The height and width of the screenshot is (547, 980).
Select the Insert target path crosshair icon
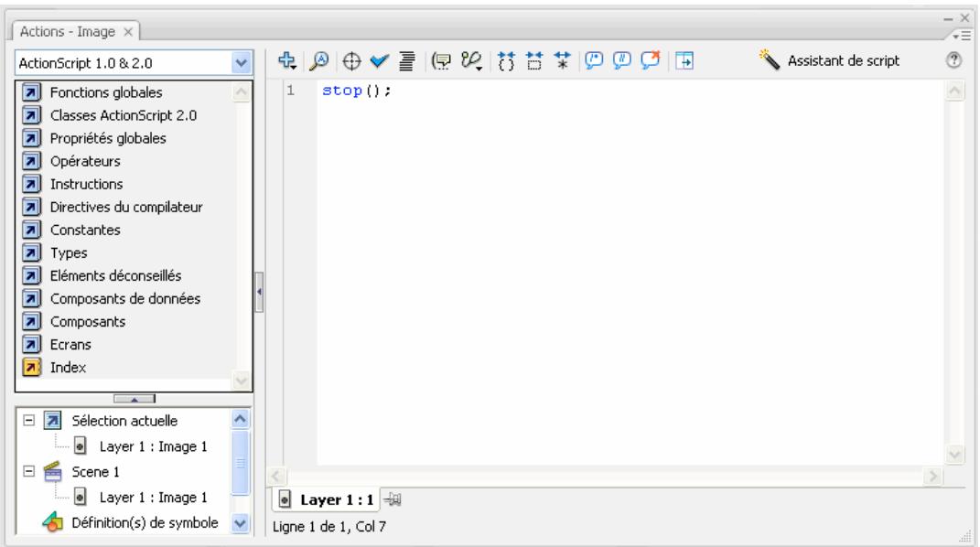352,62
